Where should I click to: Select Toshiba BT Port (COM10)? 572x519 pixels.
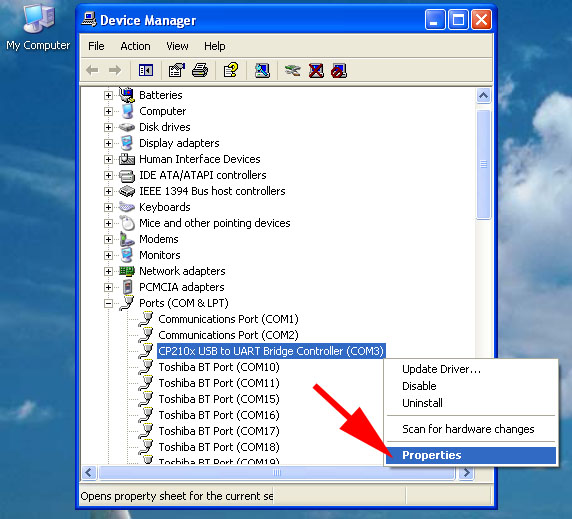point(219,367)
